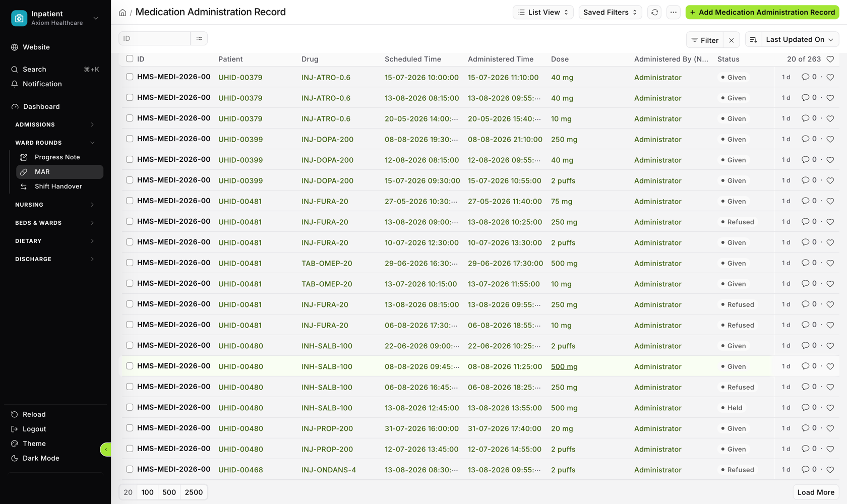Check the row with INJ-ONDANS-4 drug
This screenshot has width=847, height=504.
130,469
